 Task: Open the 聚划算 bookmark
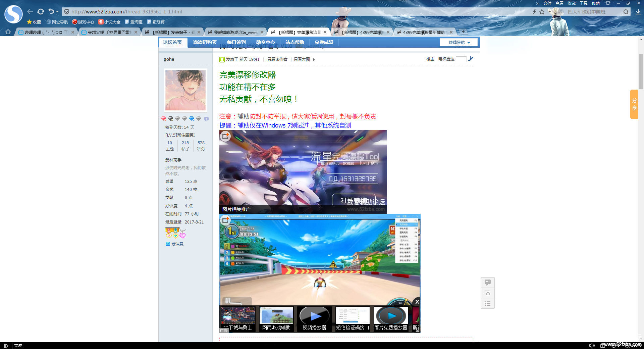point(156,22)
